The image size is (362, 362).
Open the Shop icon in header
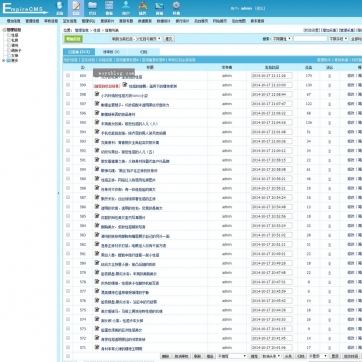click(x=159, y=8)
